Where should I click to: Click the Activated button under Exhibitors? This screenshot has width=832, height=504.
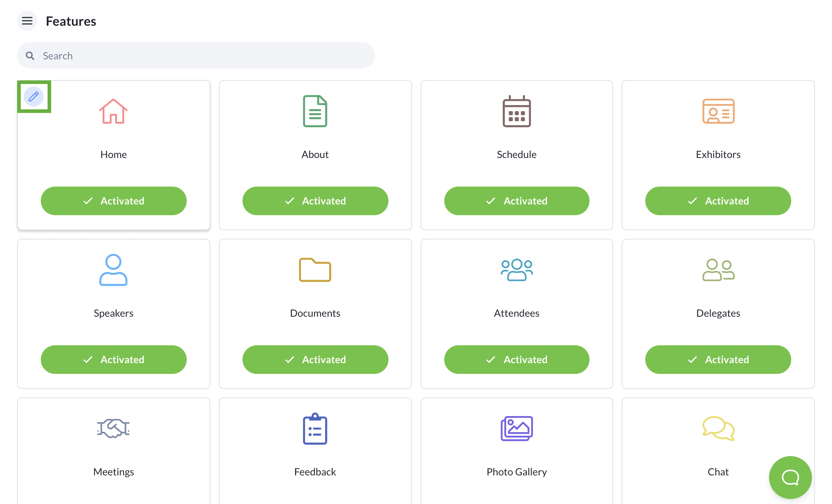[718, 201]
